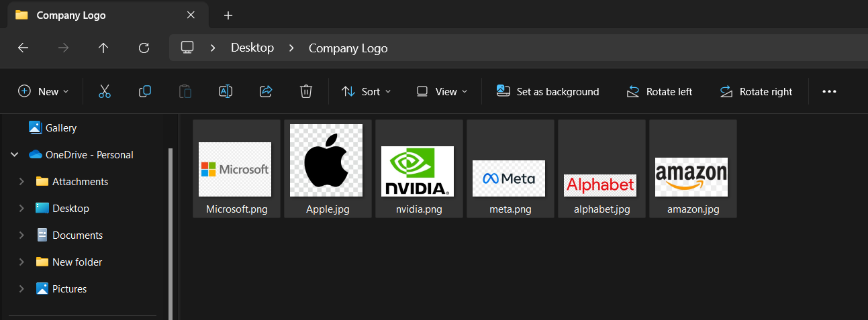Click the Rotate right button
This screenshot has height=320, width=868.
coord(755,91)
